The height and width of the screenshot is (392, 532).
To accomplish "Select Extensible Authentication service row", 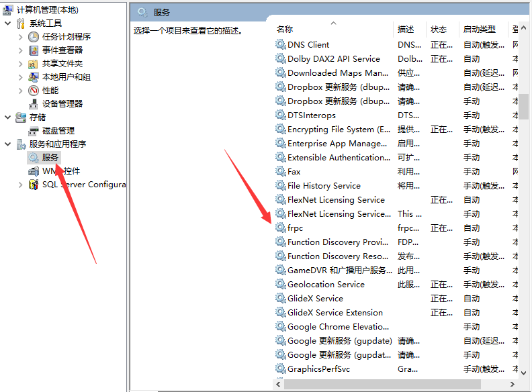I will [x=339, y=158].
